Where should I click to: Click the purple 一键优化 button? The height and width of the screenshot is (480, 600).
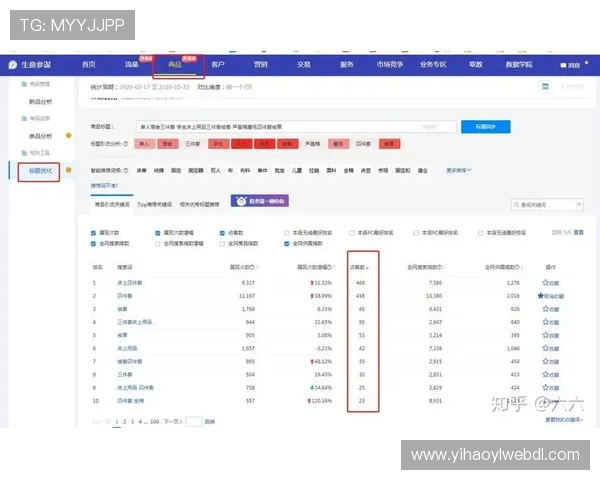pos(259,201)
